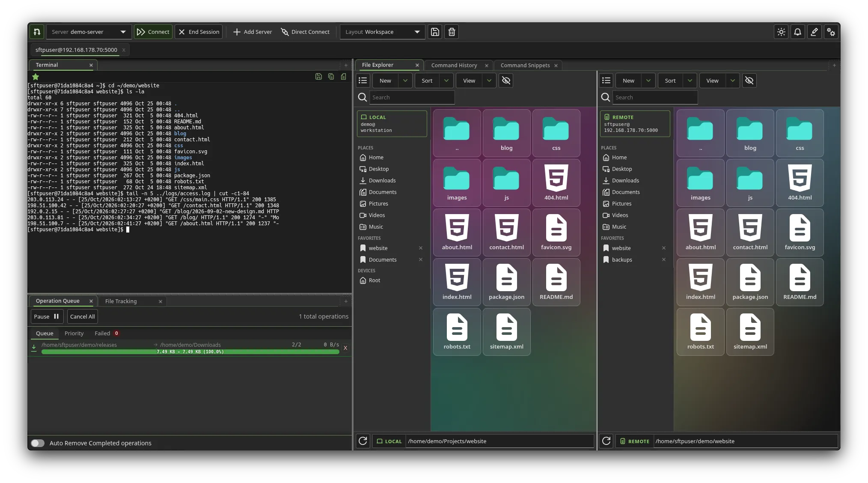The image size is (868, 483).
Task: Cancel the releases download operation
Action: (345, 348)
